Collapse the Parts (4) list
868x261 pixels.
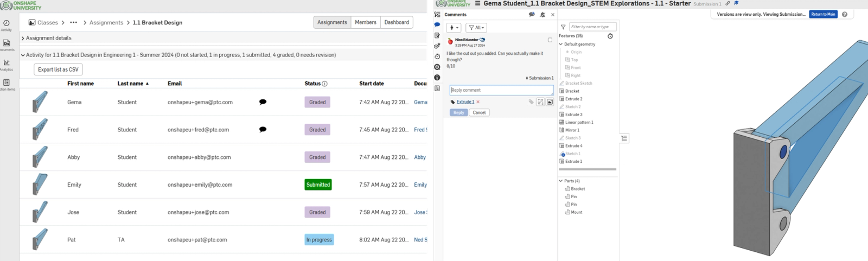(x=561, y=181)
